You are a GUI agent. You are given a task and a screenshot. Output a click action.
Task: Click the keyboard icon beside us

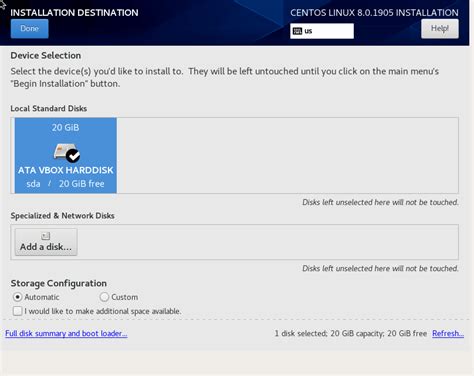point(297,31)
